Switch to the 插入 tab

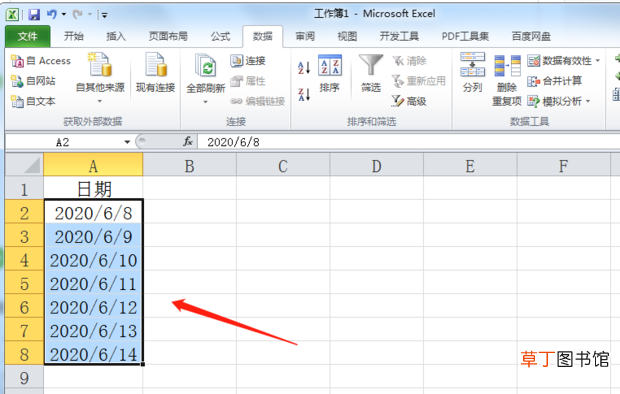pyautogui.click(x=116, y=36)
